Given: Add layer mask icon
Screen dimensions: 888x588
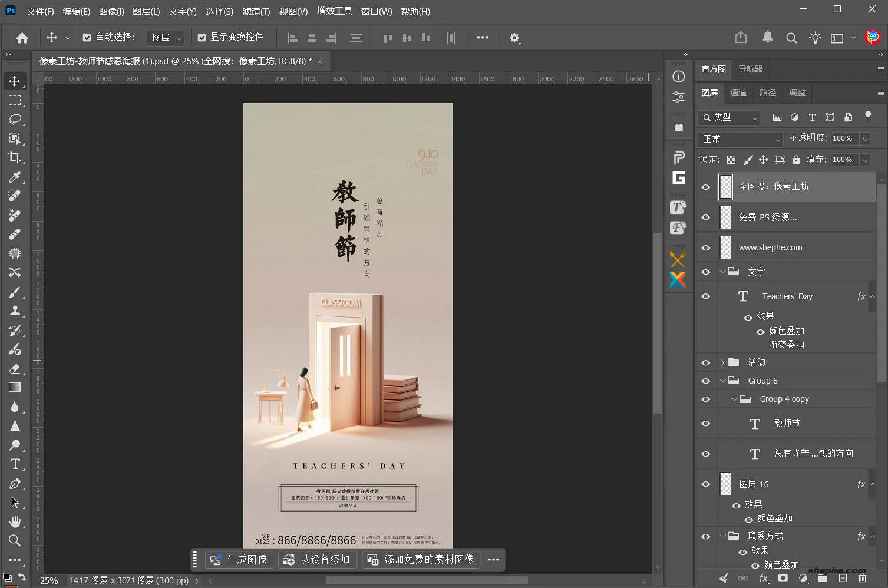Looking at the screenshot, I should tap(783, 579).
